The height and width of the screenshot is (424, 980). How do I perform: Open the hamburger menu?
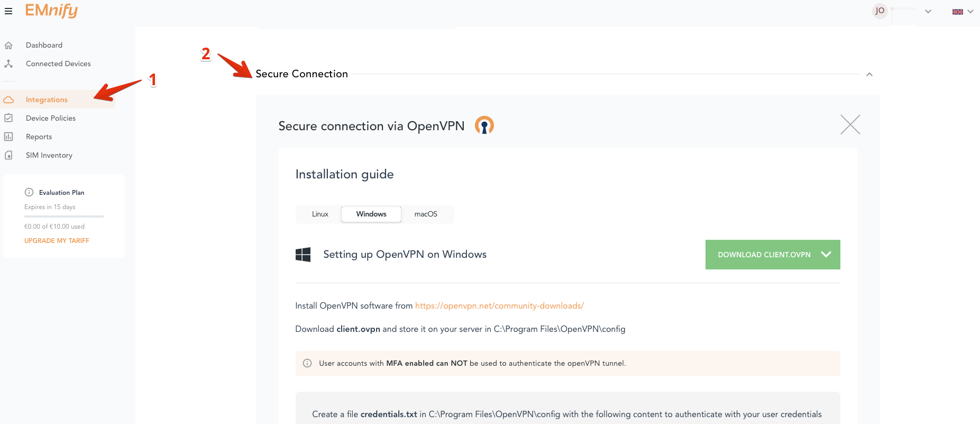[x=8, y=11]
